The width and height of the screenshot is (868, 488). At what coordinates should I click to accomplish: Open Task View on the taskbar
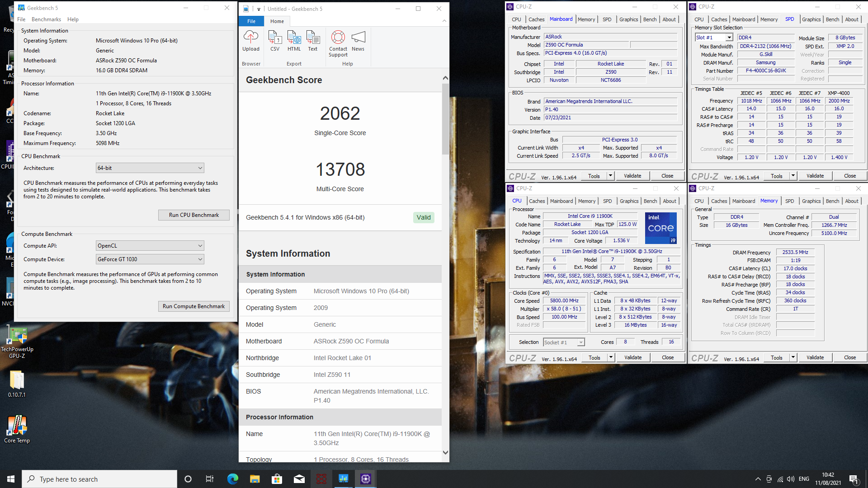tap(210, 479)
